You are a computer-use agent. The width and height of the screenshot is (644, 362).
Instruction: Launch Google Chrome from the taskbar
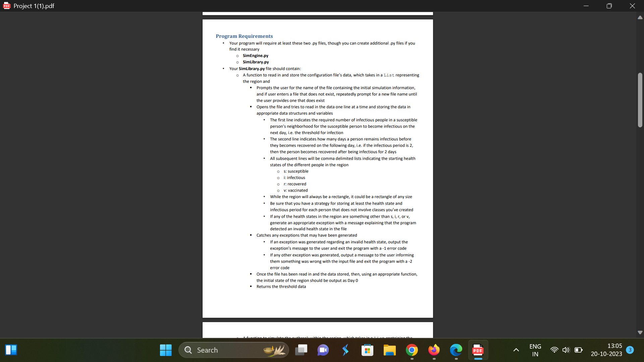click(412, 350)
